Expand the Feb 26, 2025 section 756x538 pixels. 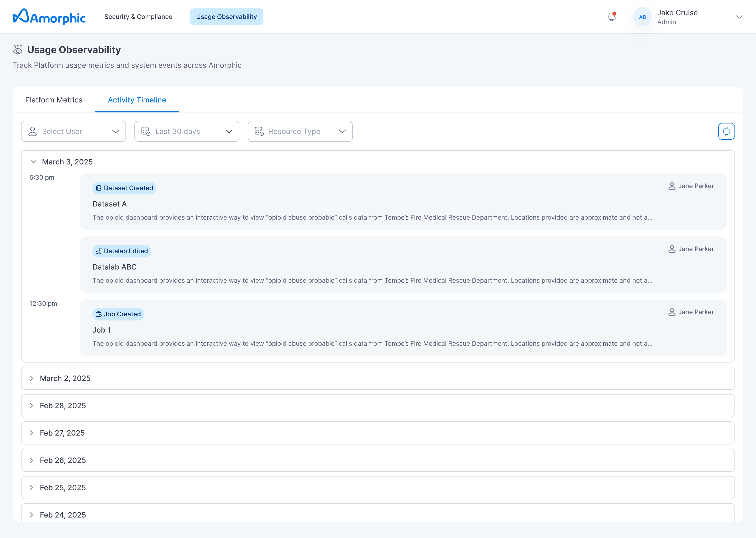click(31, 461)
